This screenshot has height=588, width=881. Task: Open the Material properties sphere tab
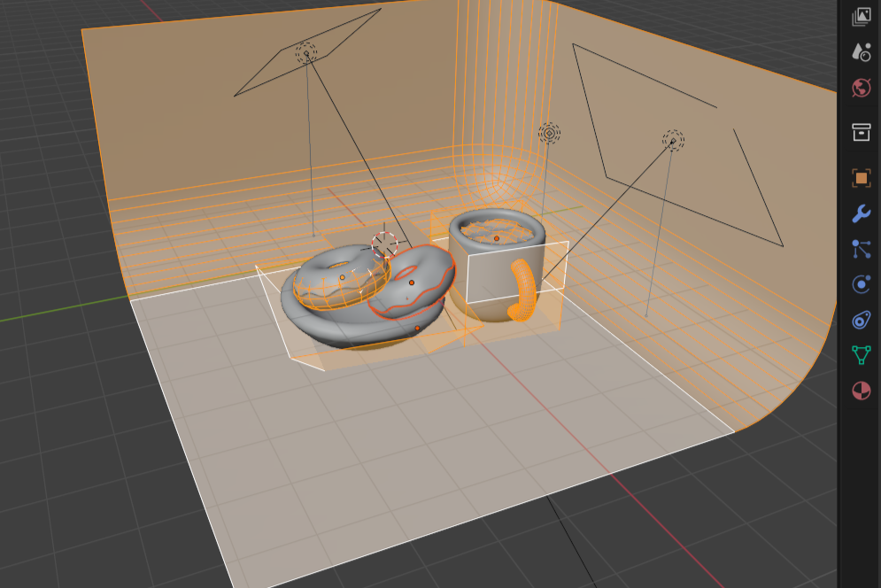pyautogui.click(x=861, y=391)
